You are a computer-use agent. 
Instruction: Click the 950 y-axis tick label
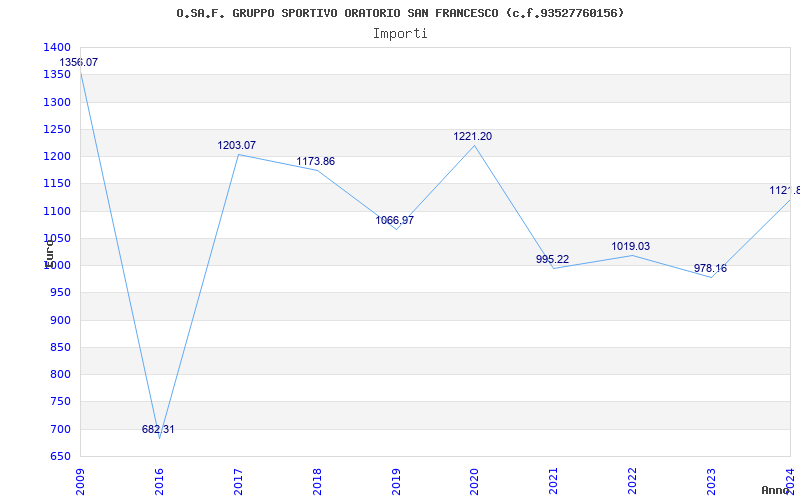click(60, 293)
